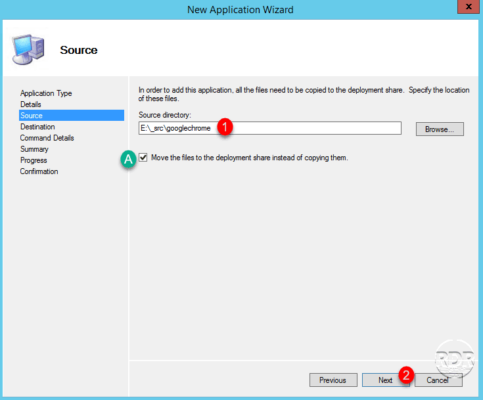This screenshot has width=483, height=400.
Task: Toggle Move the files to deployment share checkbox
Action: (143, 157)
